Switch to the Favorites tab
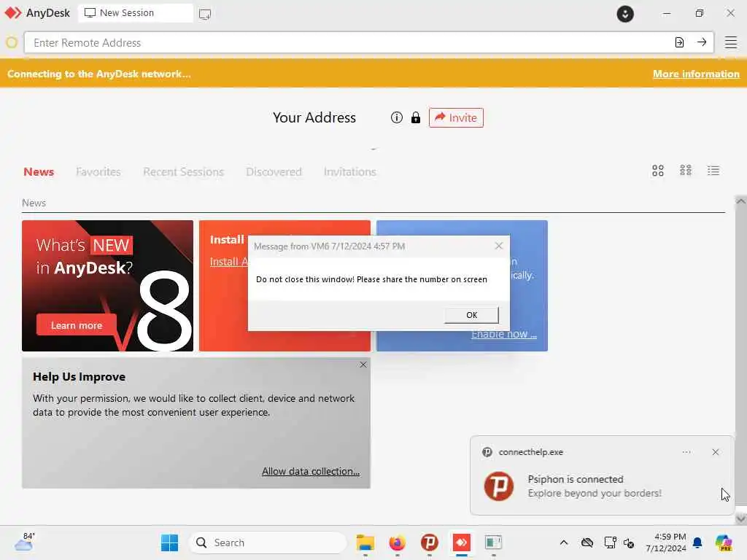Viewport: 747px width, 560px height. pyautogui.click(x=98, y=172)
